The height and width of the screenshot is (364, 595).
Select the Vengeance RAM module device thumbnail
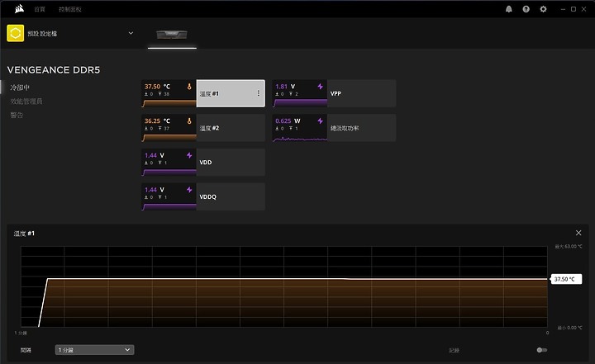tap(172, 35)
